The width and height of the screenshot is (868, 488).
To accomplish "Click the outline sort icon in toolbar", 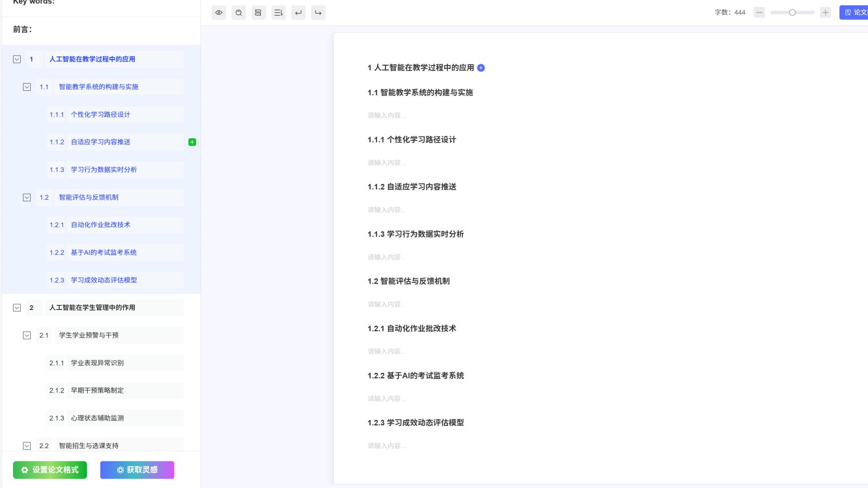I will [x=278, y=13].
